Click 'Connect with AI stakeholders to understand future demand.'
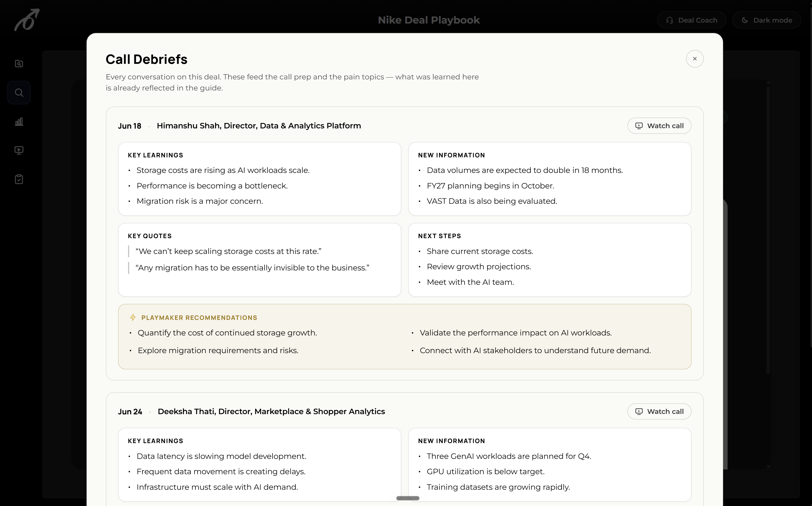The width and height of the screenshot is (812, 506). (x=535, y=350)
